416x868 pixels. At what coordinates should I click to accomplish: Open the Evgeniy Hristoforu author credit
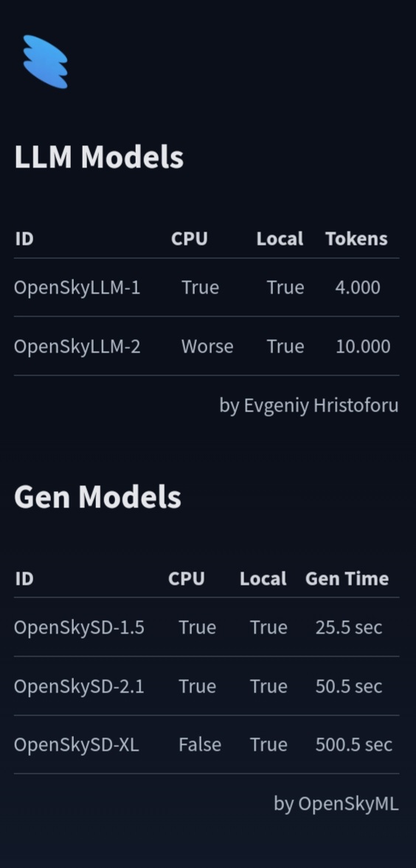coord(308,405)
